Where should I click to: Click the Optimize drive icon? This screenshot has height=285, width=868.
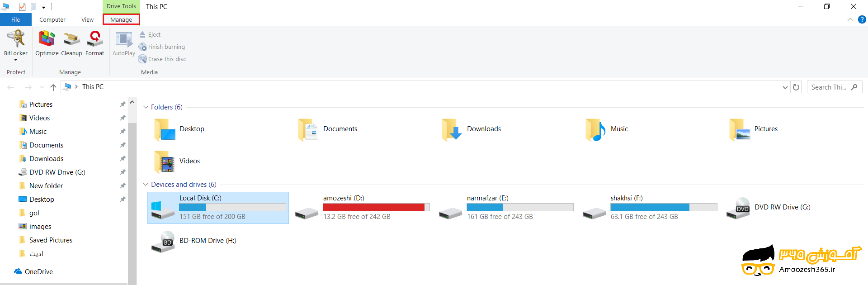(x=47, y=43)
